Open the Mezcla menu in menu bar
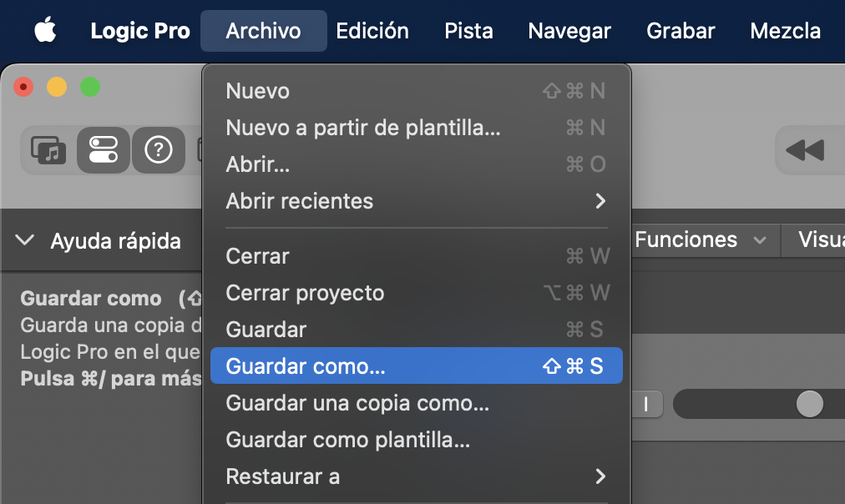845x504 pixels. [x=785, y=31]
